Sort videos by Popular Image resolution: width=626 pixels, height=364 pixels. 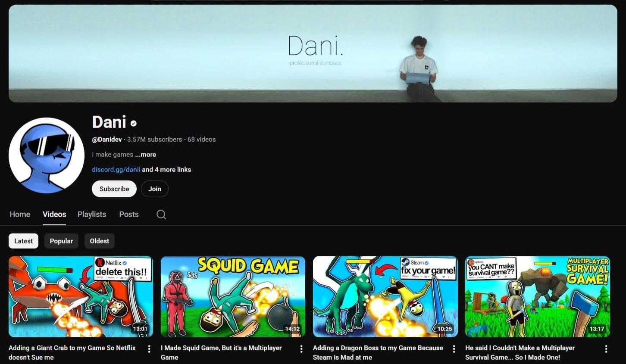coord(61,241)
